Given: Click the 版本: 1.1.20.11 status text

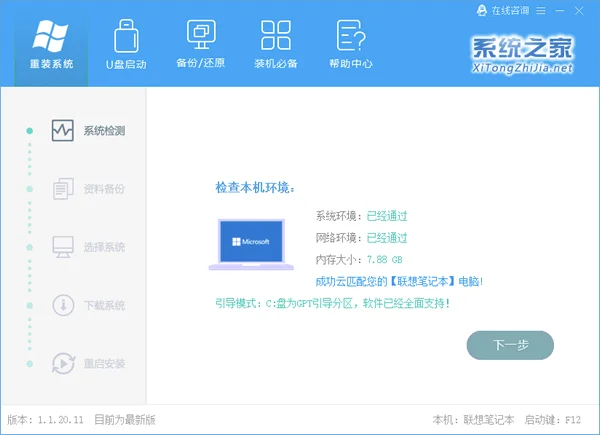Looking at the screenshot, I should coord(45,420).
